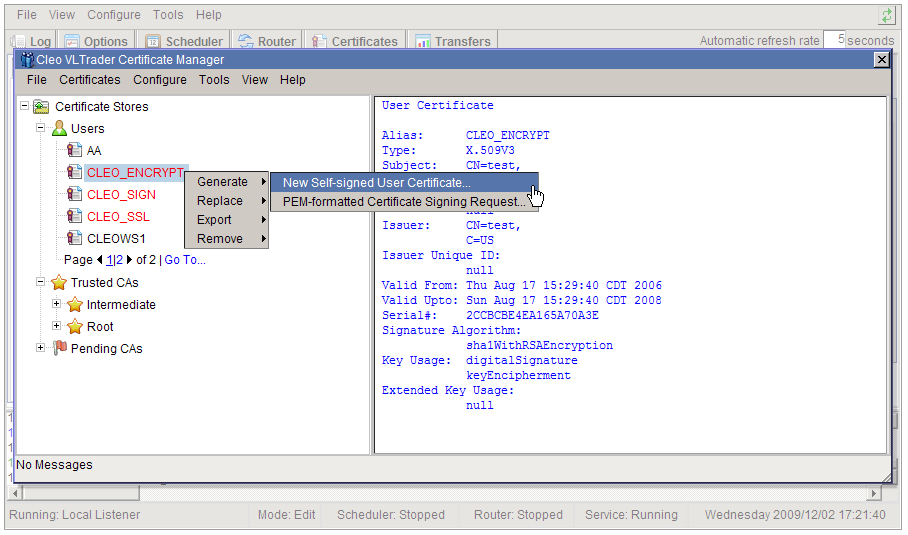908x535 pixels.
Task: Click the Trusted CAs star icon
Action: (59, 283)
